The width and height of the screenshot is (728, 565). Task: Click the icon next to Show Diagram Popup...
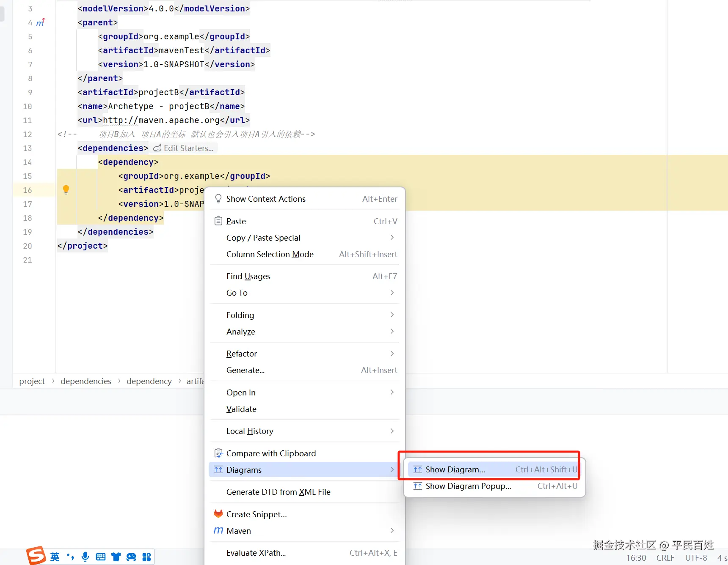(418, 486)
